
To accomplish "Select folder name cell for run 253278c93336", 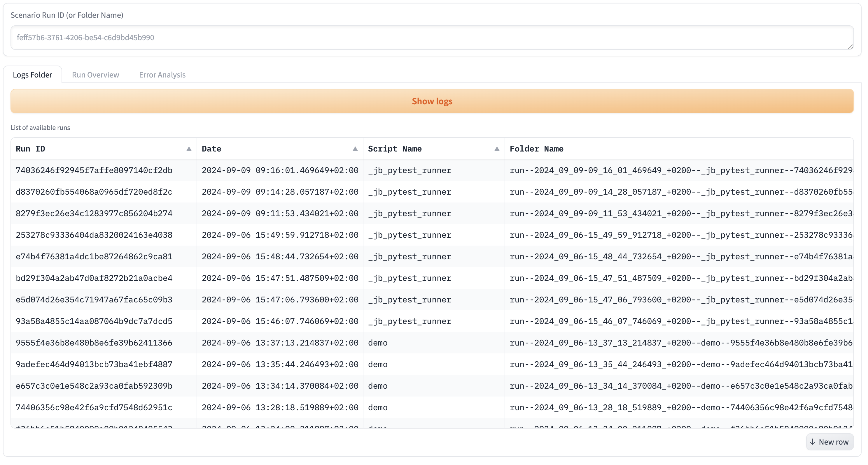I will pos(681,235).
